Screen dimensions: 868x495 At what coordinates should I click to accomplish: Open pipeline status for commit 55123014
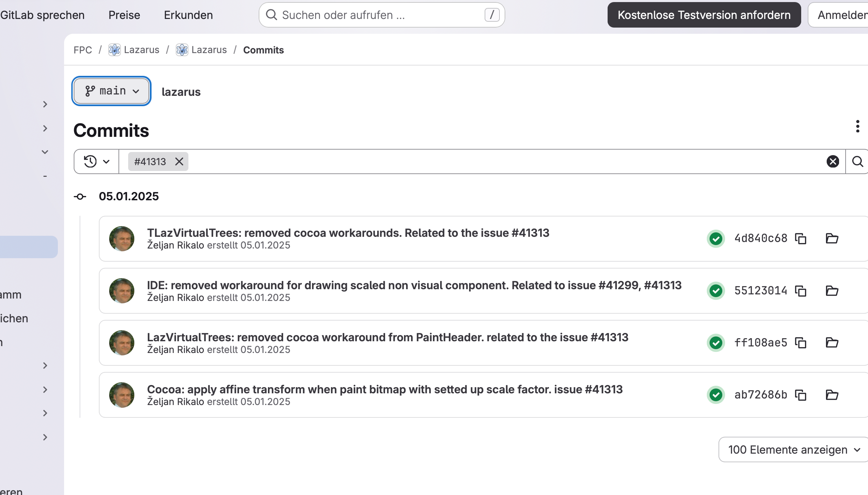716,291
